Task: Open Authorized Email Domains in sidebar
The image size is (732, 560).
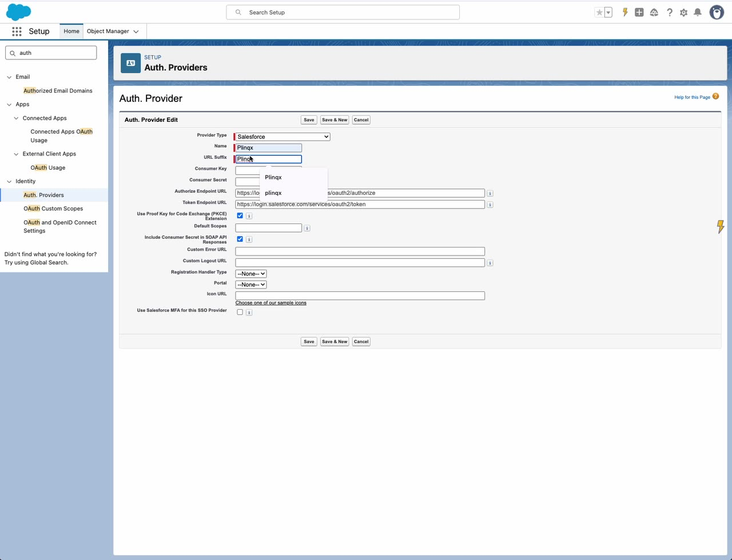Action: tap(58, 91)
